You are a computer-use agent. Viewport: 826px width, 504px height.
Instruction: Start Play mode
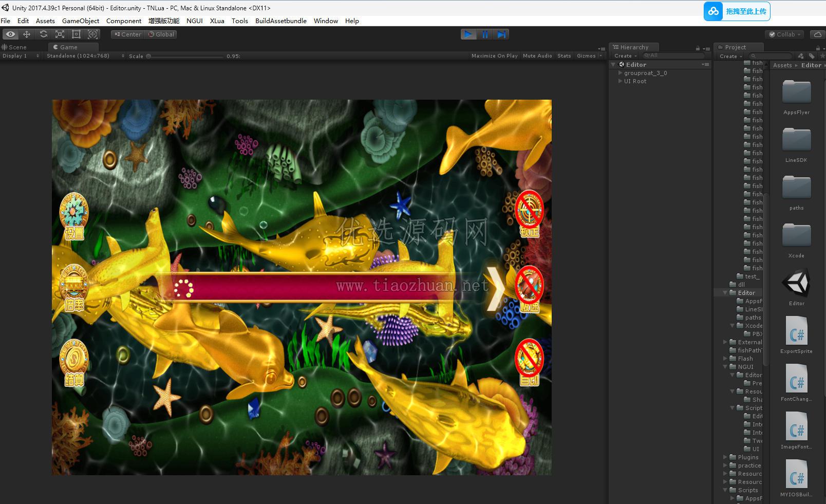coord(468,34)
